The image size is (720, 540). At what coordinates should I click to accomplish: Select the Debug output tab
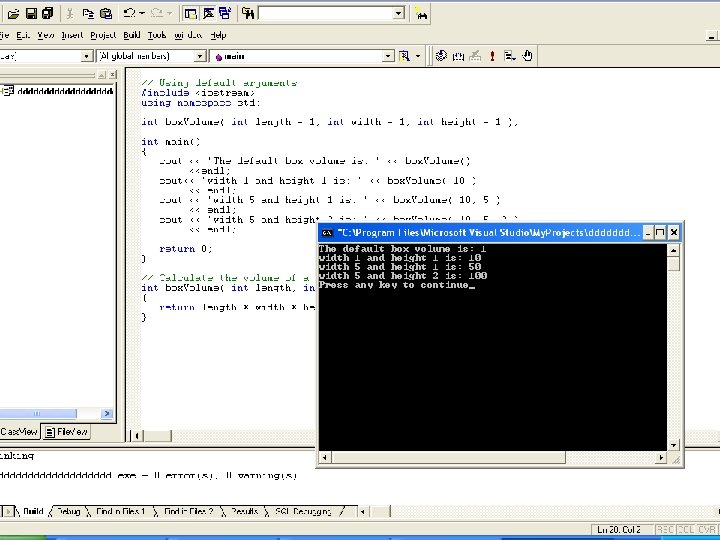(x=68, y=511)
